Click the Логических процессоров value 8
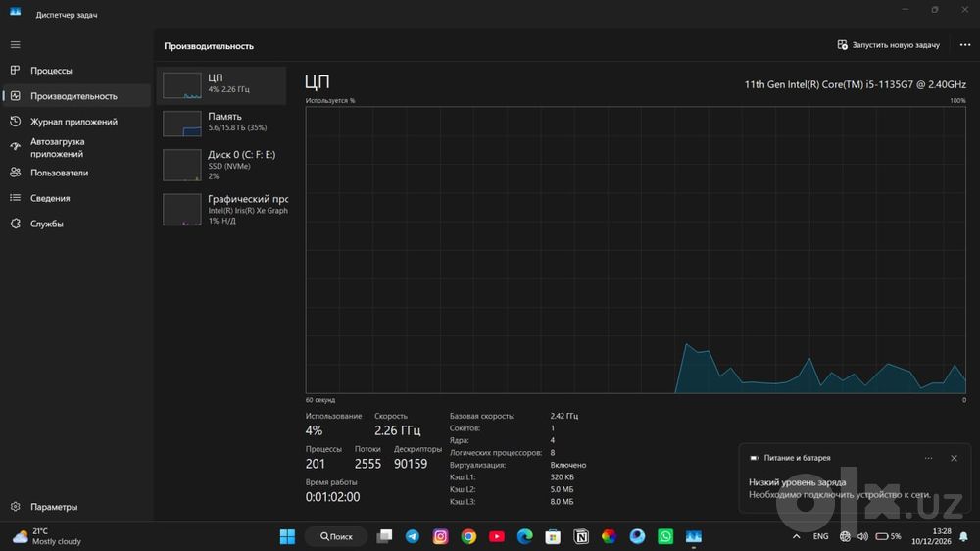 pos(553,453)
